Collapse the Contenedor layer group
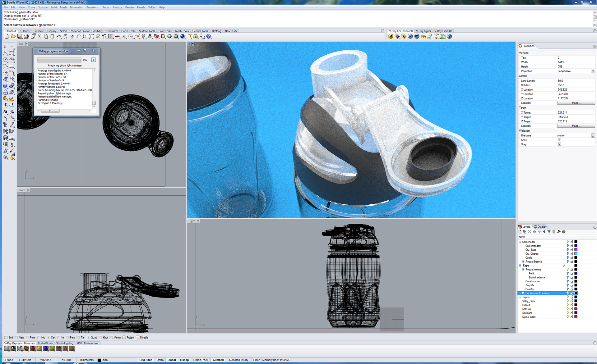Image resolution: width=597 pixels, height=364 pixels. tap(520, 242)
